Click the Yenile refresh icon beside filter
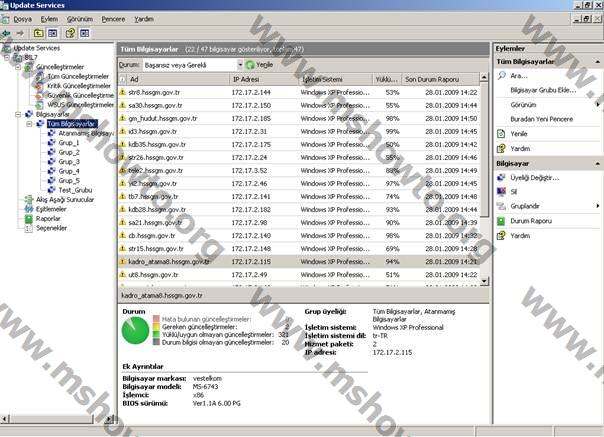This screenshot has height=437, width=604. click(x=250, y=65)
